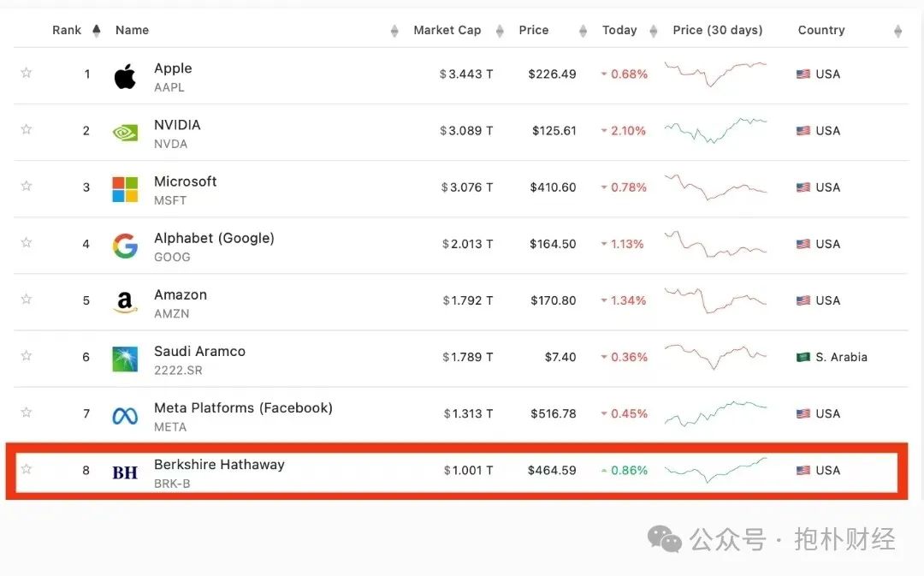Open Meta's 30-day price chart
Screen dimensions: 924x576
coord(715,413)
